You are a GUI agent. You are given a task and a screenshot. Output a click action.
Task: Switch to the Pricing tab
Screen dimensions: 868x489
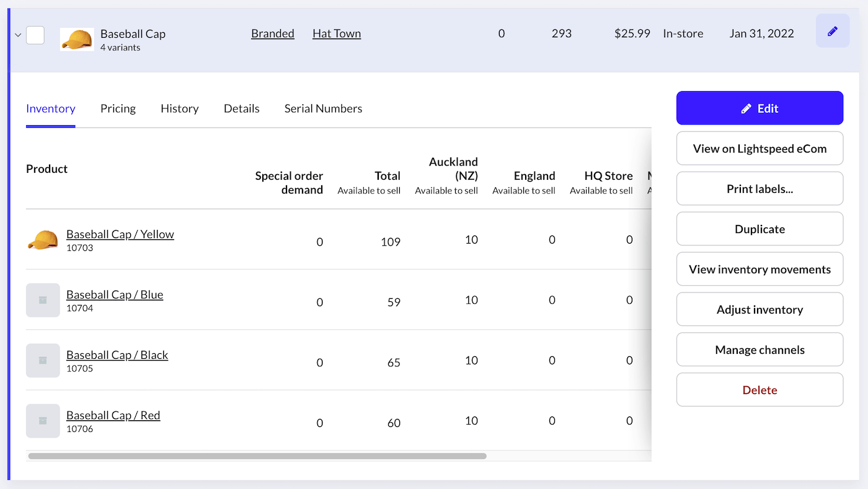click(118, 108)
